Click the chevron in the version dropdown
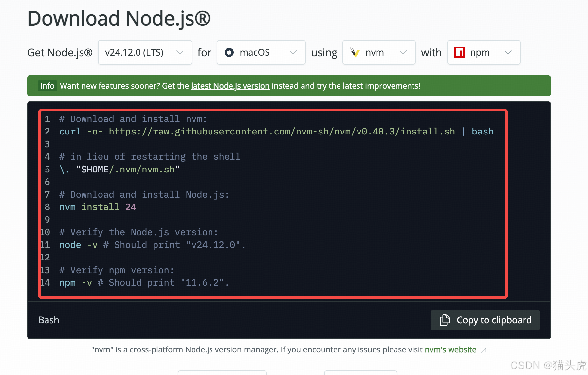Image resolution: width=588 pixels, height=375 pixels. tap(179, 52)
